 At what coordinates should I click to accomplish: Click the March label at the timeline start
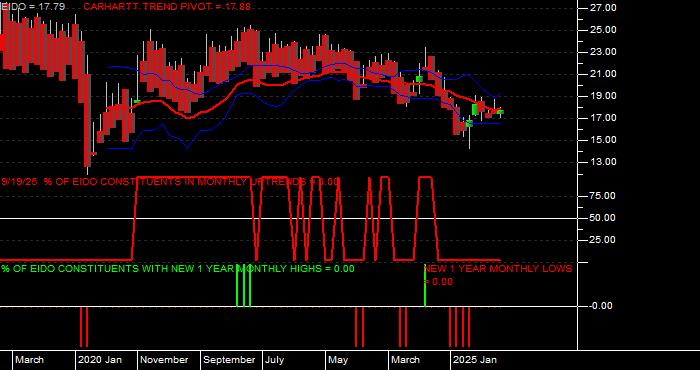[29, 360]
